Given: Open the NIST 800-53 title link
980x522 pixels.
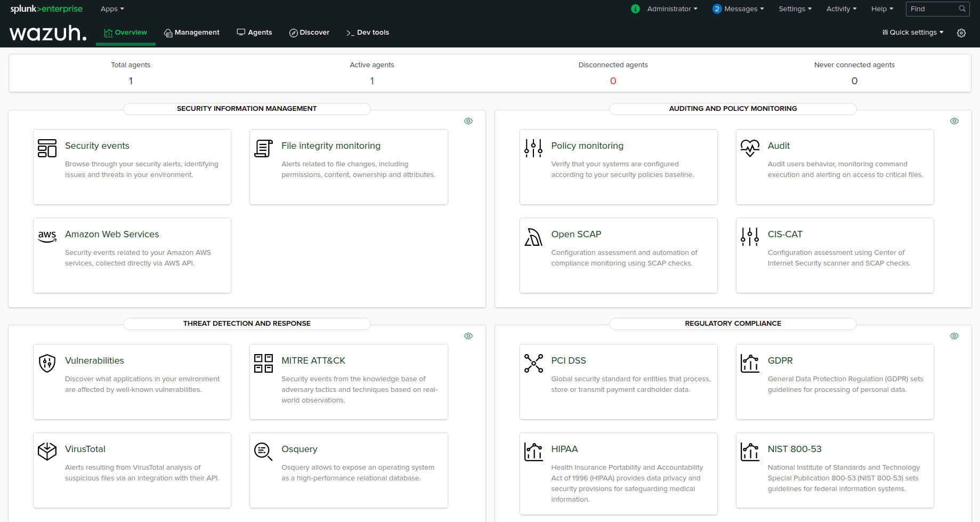Looking at the screenshot, I should click(795, 449).
